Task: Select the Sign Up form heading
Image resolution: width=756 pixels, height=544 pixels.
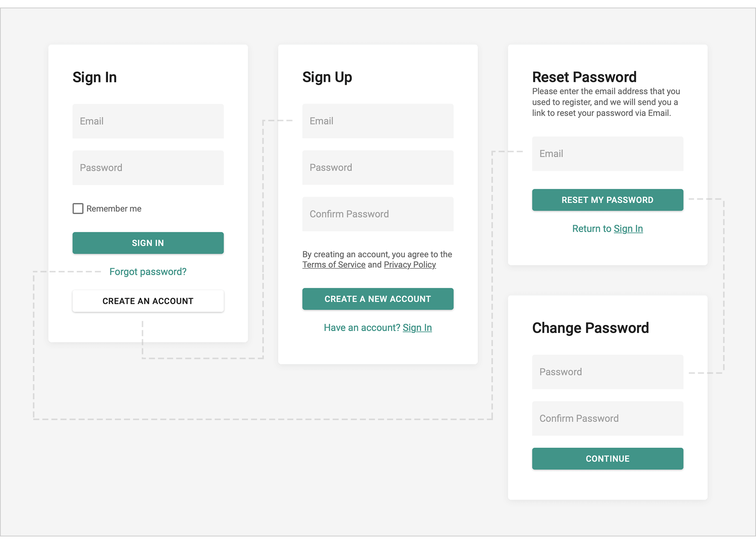Action: click(327, 77)
